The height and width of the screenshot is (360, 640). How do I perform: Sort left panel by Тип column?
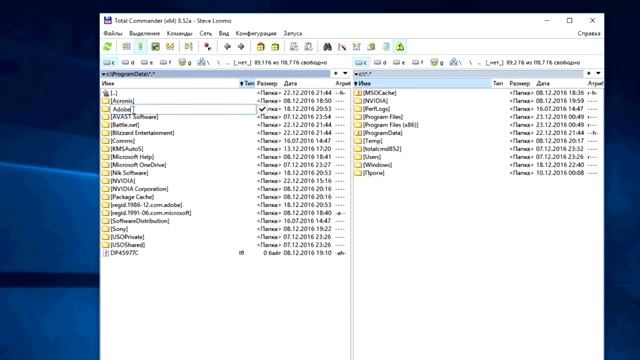coord(247,83)
